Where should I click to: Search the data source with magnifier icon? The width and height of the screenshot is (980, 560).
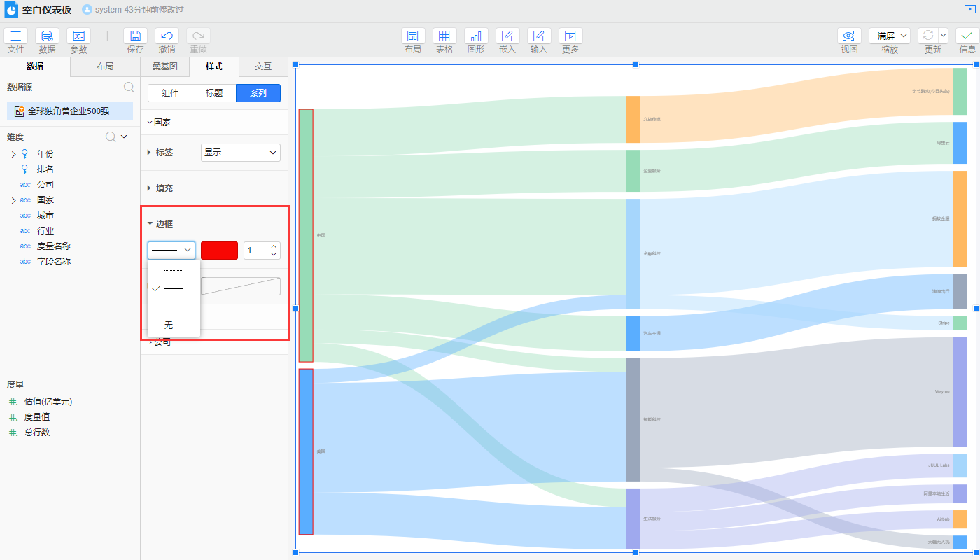(x=129, y=87)
